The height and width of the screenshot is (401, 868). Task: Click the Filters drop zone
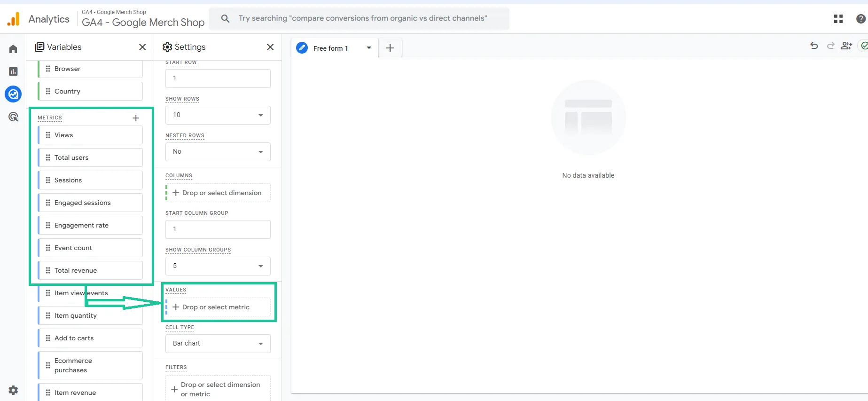pos(218,389)
